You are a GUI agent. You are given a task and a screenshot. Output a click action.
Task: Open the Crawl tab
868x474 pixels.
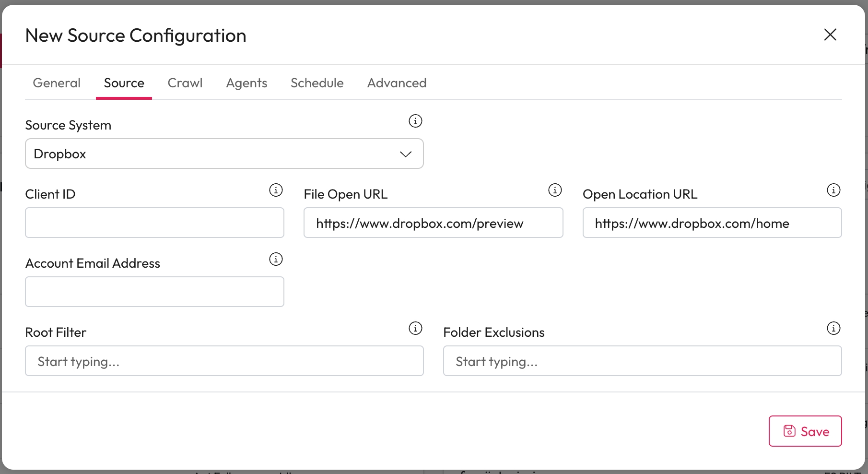(185, 83)
